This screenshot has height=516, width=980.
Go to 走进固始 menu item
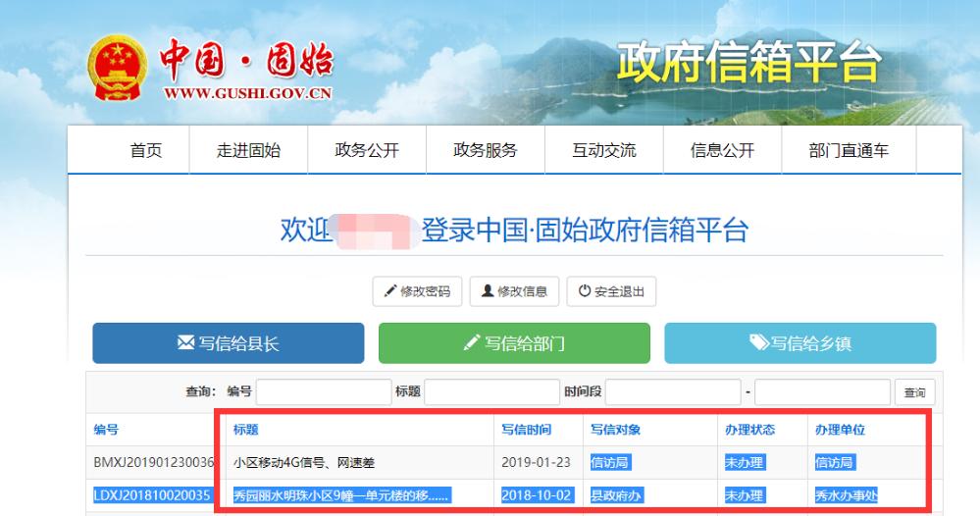248,150
